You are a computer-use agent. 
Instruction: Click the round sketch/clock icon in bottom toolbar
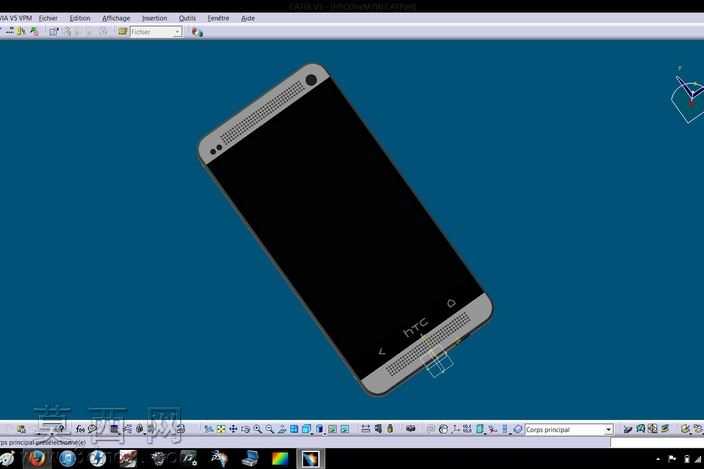click(443, 429)
